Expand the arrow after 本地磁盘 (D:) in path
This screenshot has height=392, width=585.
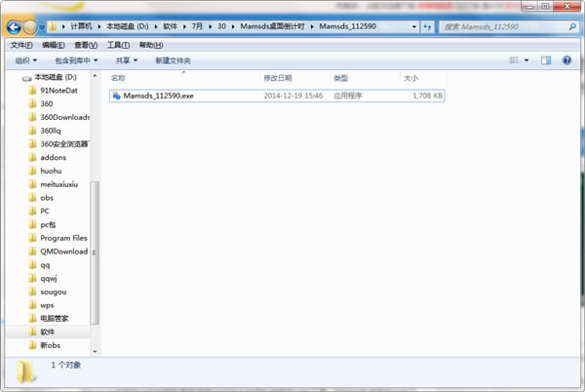156,26
